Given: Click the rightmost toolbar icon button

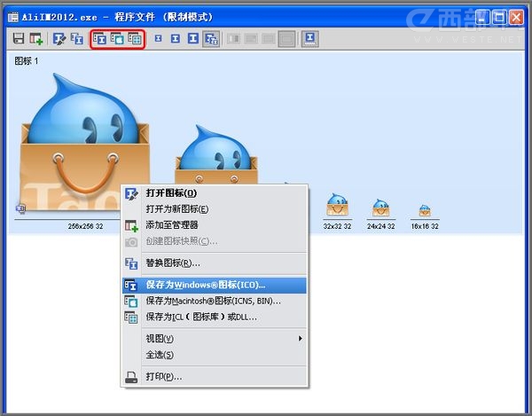Looking at the screenshot, I should [x=310, y=38].
